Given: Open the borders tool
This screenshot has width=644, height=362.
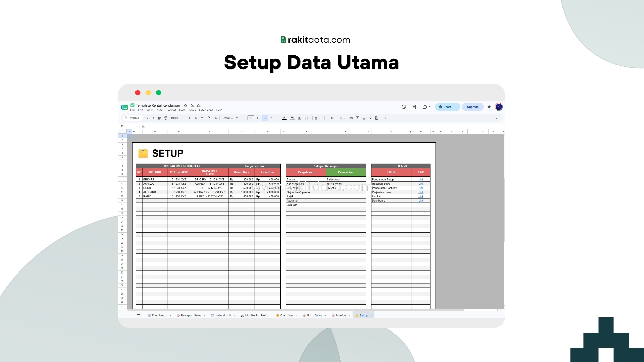Looking at the screenshot, I should pos(300,118).
